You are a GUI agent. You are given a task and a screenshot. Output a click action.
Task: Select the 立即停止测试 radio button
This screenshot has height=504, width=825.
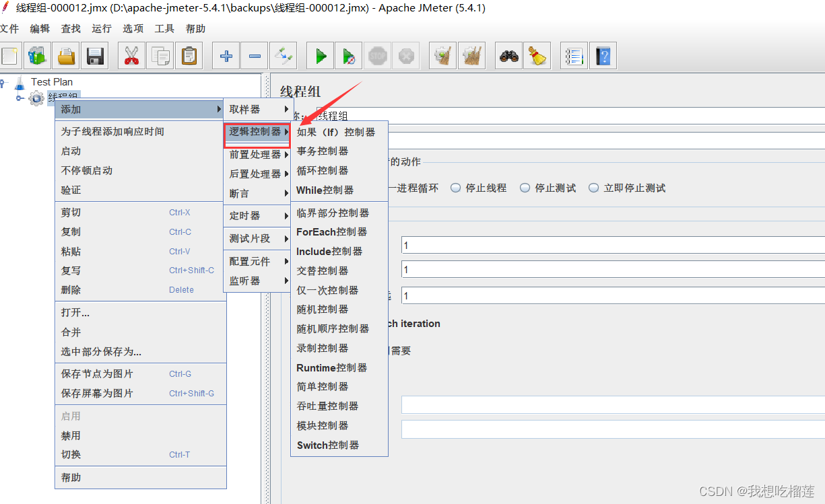pos(594,188)
